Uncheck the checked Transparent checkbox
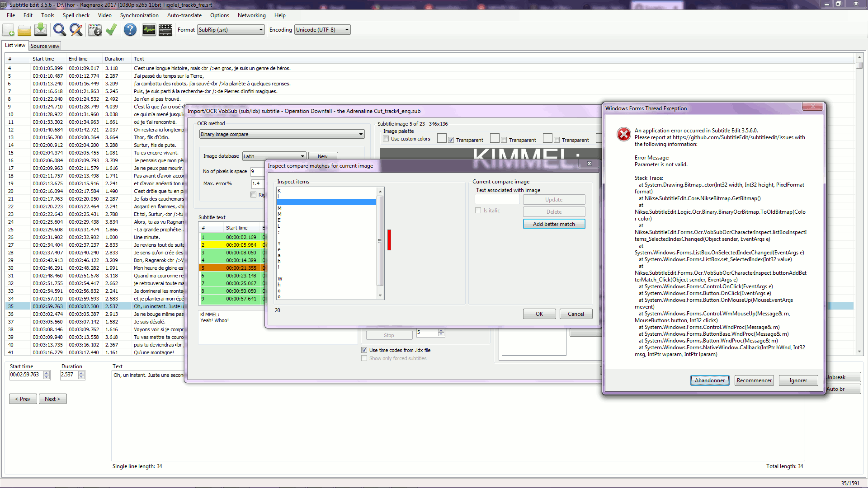This screenshot has height=488, width=868. [x=451, y=140]
